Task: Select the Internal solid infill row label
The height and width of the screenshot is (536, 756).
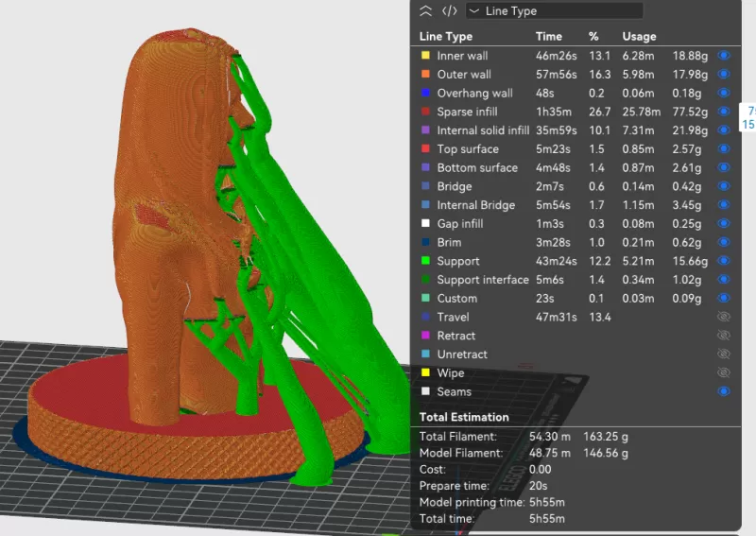Action: point(483,130)
